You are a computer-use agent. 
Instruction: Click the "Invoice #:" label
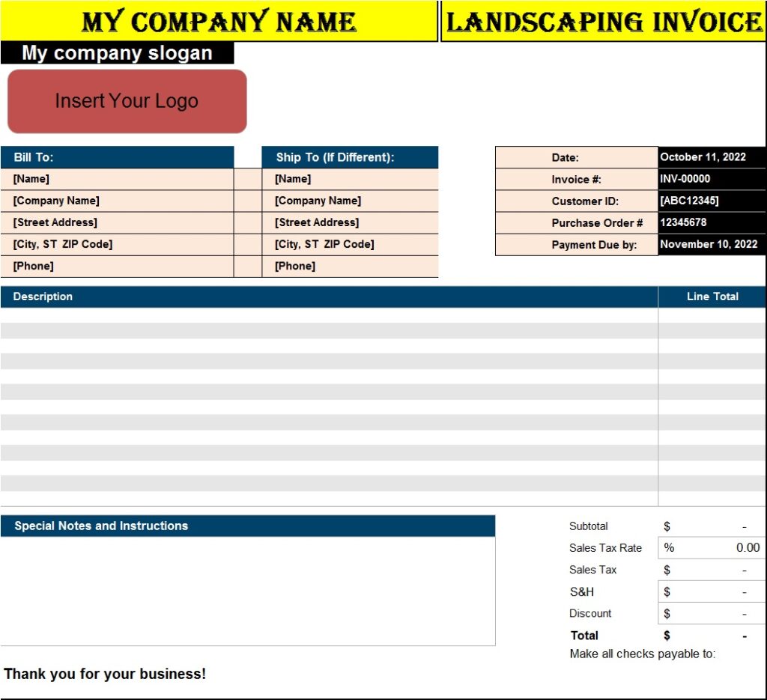click(x=576, y=180)
